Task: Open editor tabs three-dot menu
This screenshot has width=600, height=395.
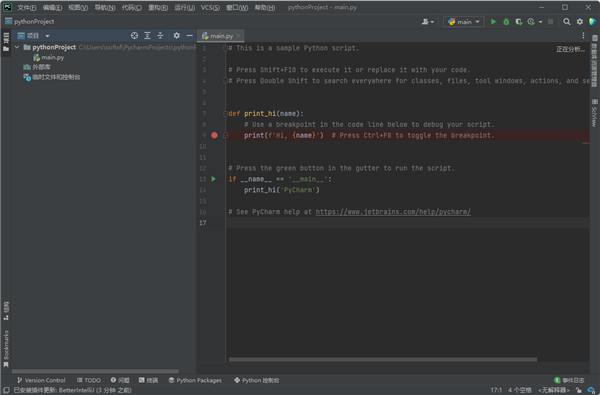Action: point(583,36)
